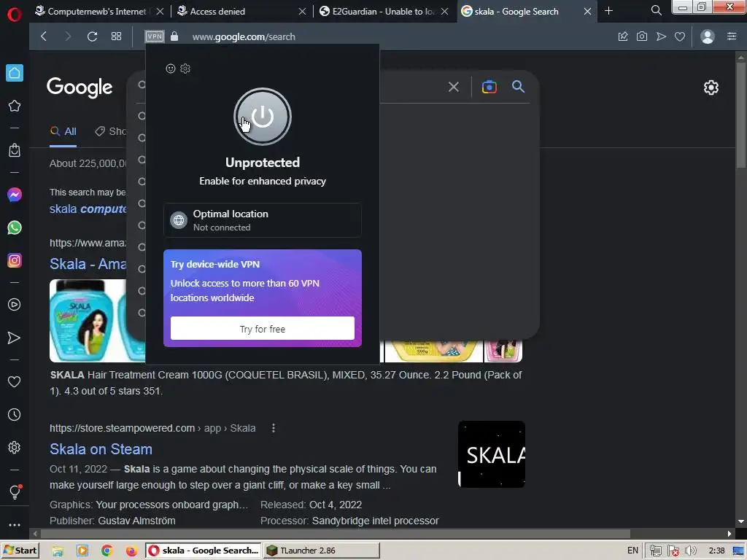The width and height of the screenshot is (747, 560).
Task: Open sidebar heart pinboards icon
Action: tap(15, 382)
